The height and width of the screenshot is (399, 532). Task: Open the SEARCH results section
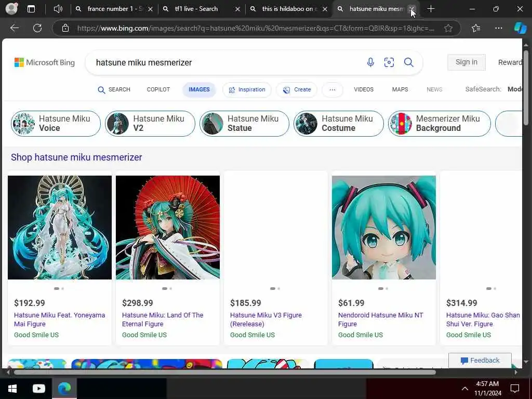tap(114, 89)
